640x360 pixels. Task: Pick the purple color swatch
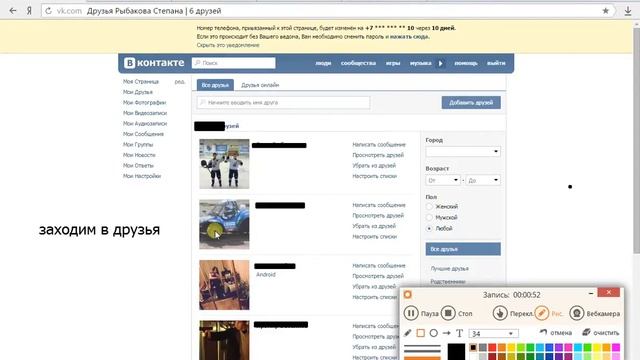point(559,348)
